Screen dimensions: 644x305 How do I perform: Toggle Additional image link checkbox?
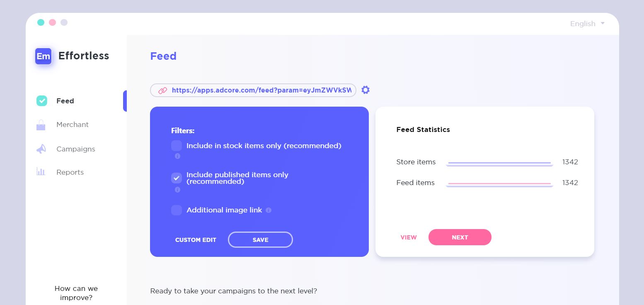click(177, 210)
